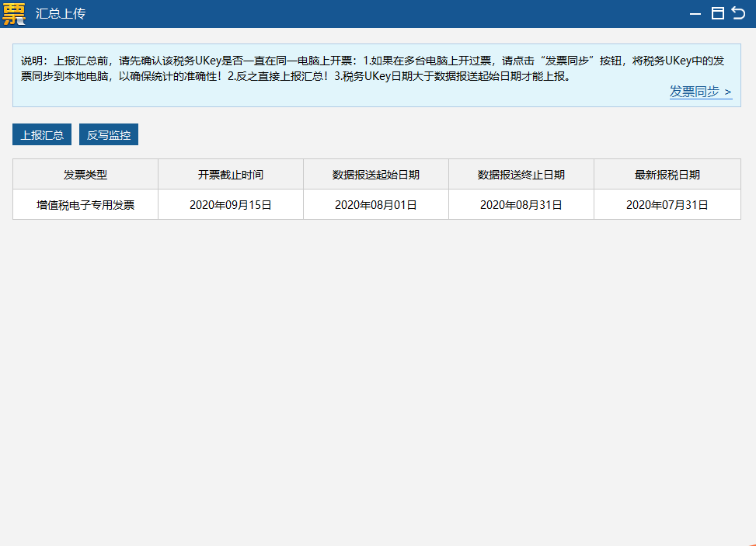Select the 2020年08月31日 end date cell
Image resolution: width=756 pixels, height=546 pixels.
click(521, 204)
